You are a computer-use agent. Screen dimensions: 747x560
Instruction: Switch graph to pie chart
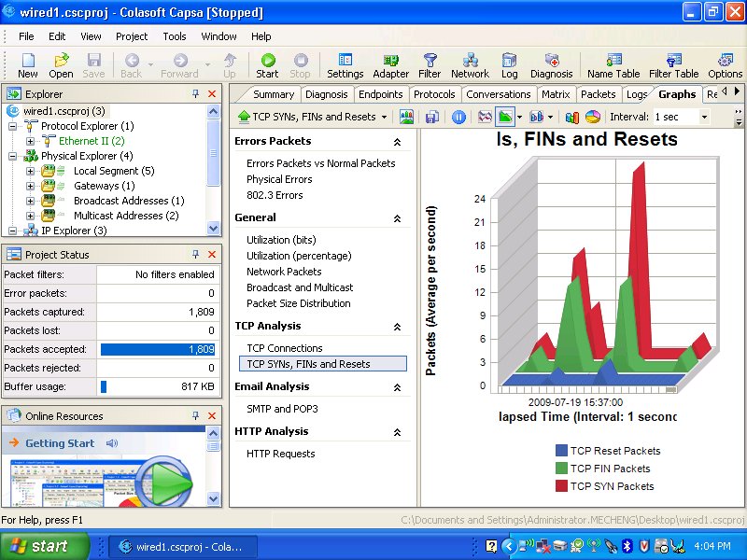coord(592,117)
